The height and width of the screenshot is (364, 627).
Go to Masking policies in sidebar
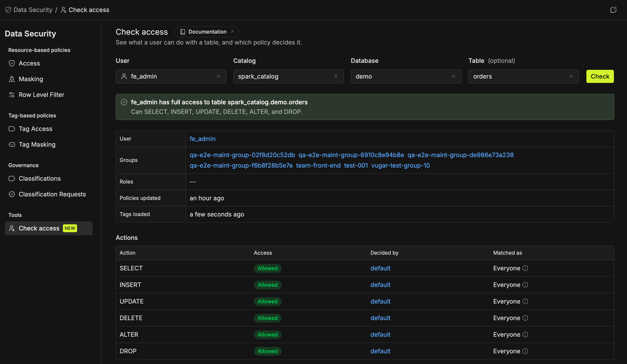coord(48,79)
